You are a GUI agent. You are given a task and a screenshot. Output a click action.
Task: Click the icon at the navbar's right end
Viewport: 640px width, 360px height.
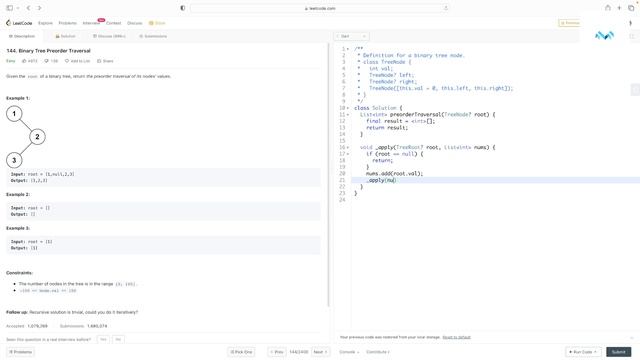630,23
